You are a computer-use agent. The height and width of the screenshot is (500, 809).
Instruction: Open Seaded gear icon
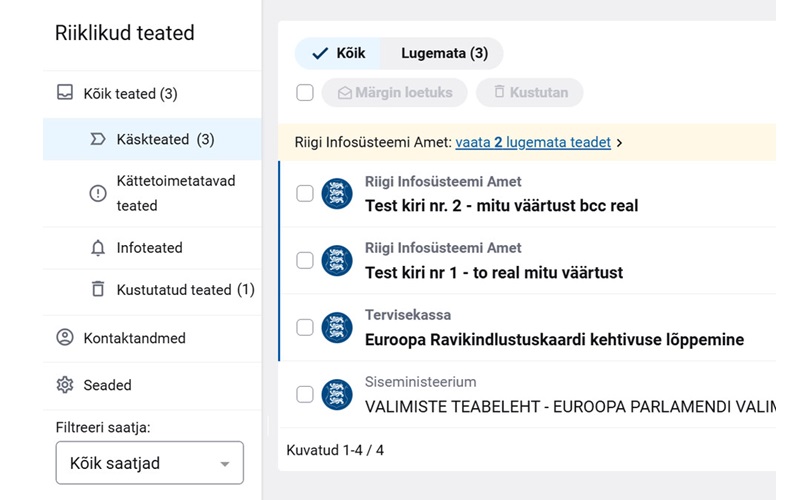click(x=64, y=385)
